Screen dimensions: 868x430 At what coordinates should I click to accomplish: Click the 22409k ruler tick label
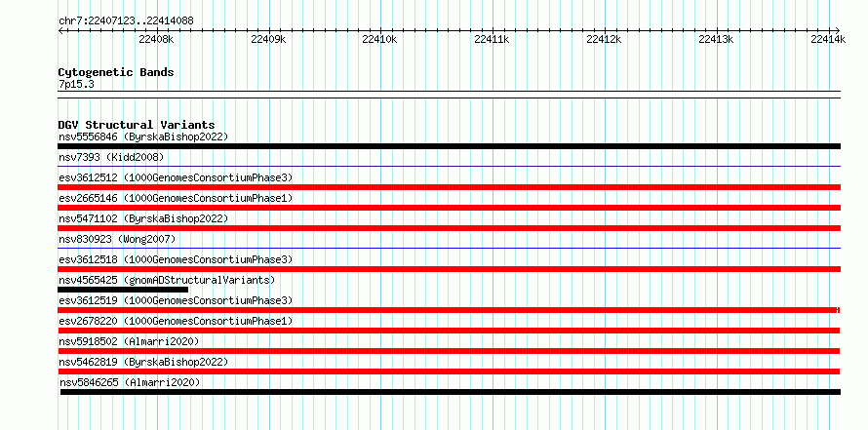pos(268,39)
